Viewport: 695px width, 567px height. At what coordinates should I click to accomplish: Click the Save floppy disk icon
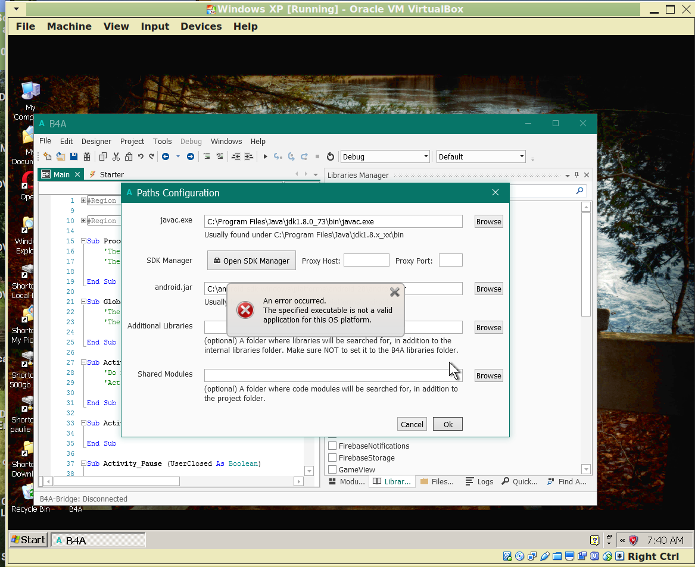coord(74,156)
